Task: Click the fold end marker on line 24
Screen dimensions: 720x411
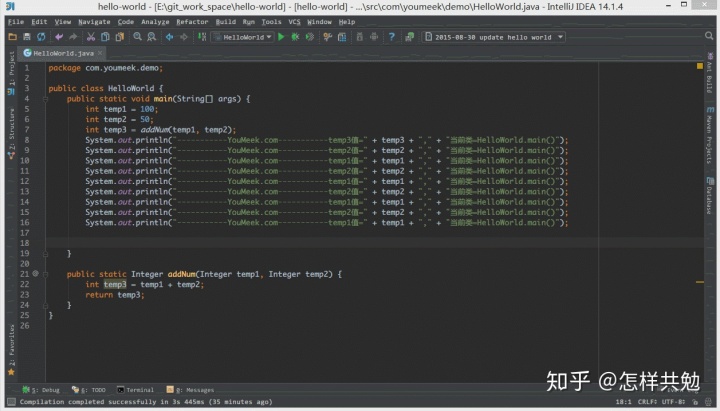Action: (x=45, y=305)
